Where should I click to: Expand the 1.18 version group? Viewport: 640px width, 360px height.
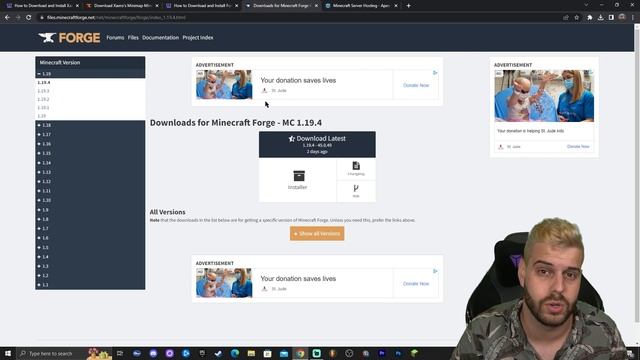(44, 125)
